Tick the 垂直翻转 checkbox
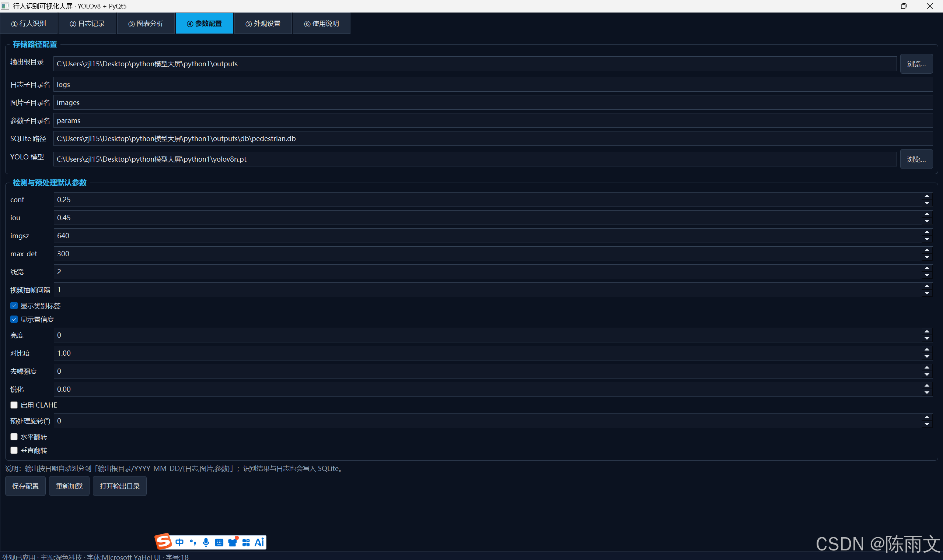Viewport: 943px width, 560px height. coord(14,450)
